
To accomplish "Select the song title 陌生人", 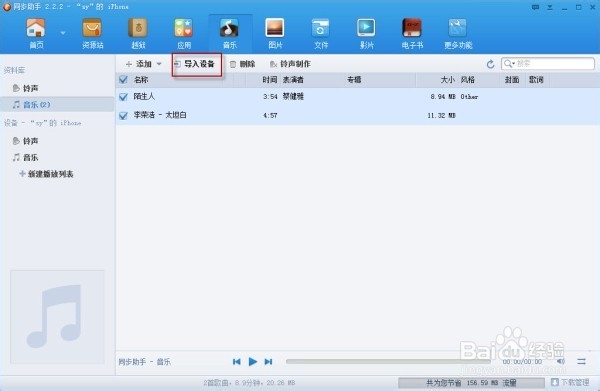I will click(144, 96).
